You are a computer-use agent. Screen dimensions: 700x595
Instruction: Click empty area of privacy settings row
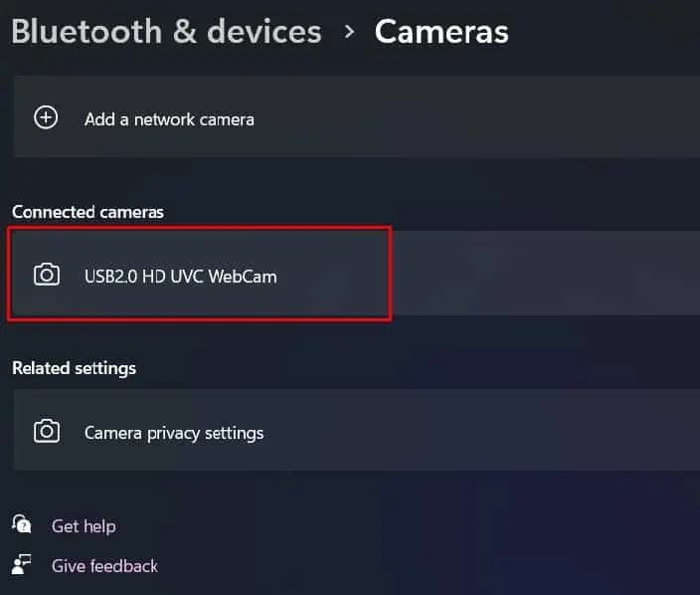pyautogui.click(x=482, y=430)
